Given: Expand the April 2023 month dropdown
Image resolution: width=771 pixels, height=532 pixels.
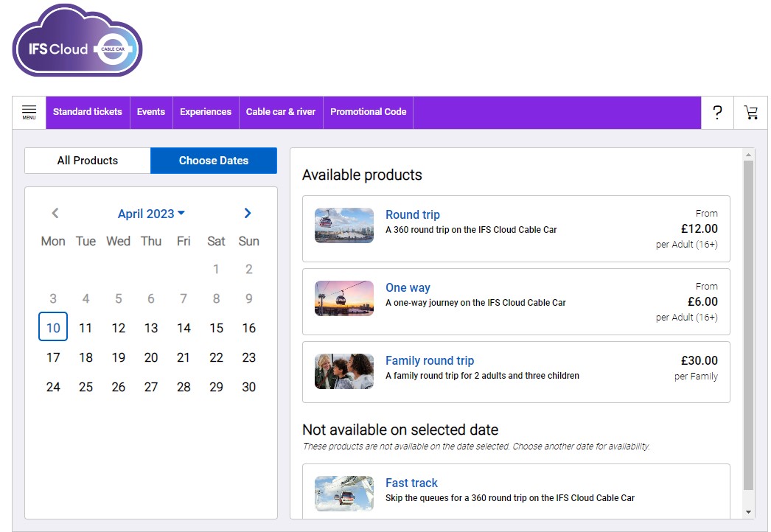Looking at the screenshot, I should [x=151, y=214].
